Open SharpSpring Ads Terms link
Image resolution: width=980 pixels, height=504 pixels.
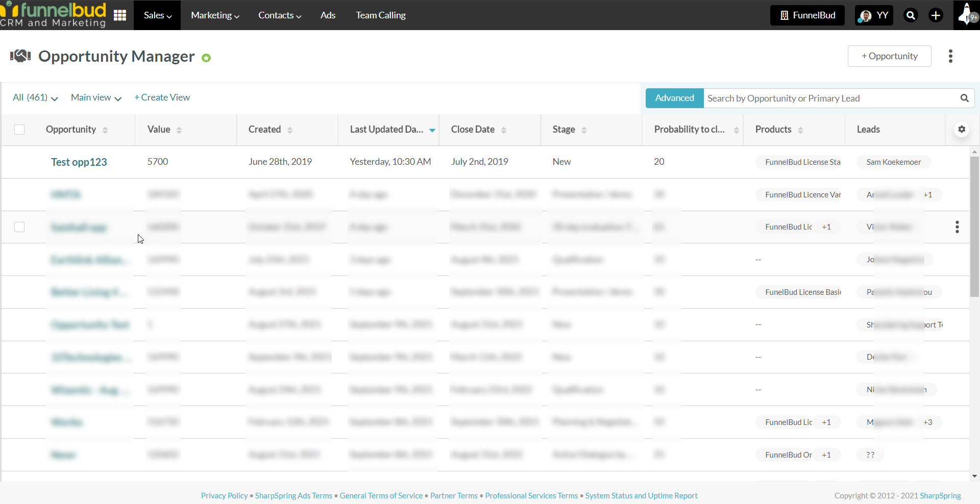(293, 496)
